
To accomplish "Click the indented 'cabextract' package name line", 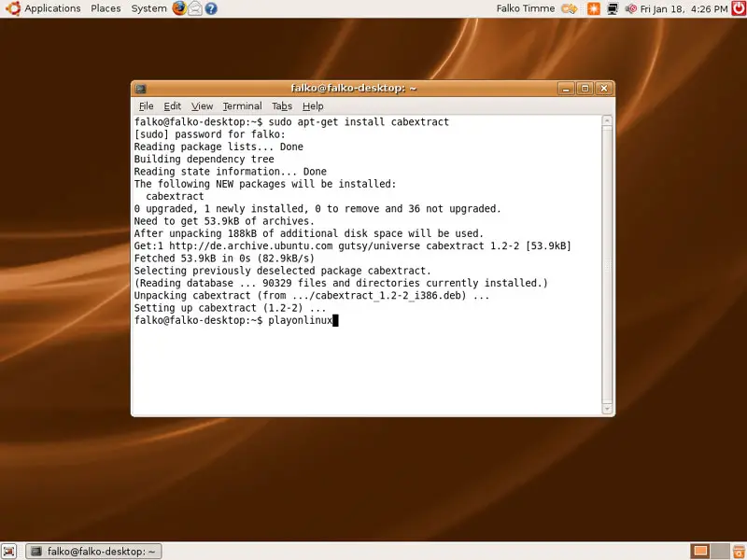I will tap(175, 196).
